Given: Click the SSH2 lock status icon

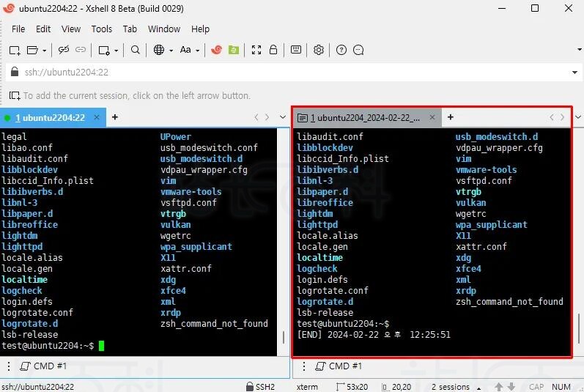Looking at the screenshot, I should pos(250,386).
